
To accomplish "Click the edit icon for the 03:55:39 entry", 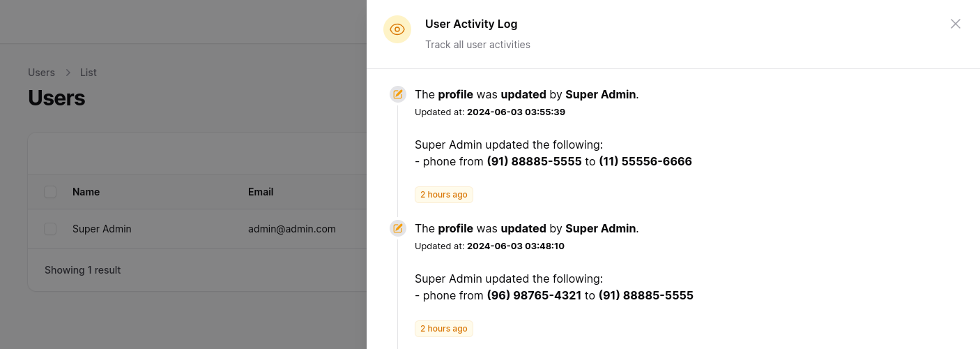I will pos(398,94).
